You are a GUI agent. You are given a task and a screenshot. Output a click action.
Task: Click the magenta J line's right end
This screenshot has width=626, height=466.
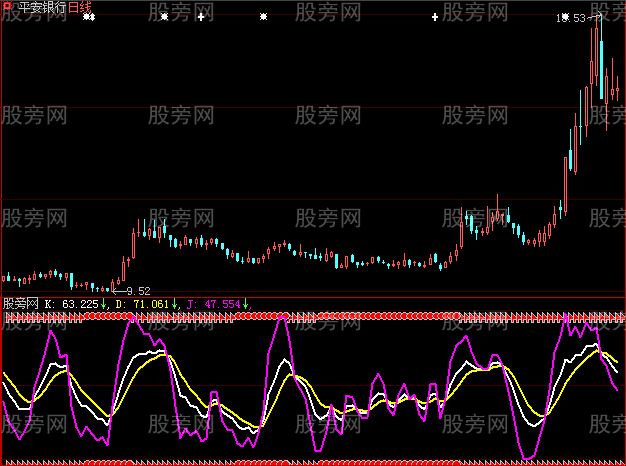(617, 390)
